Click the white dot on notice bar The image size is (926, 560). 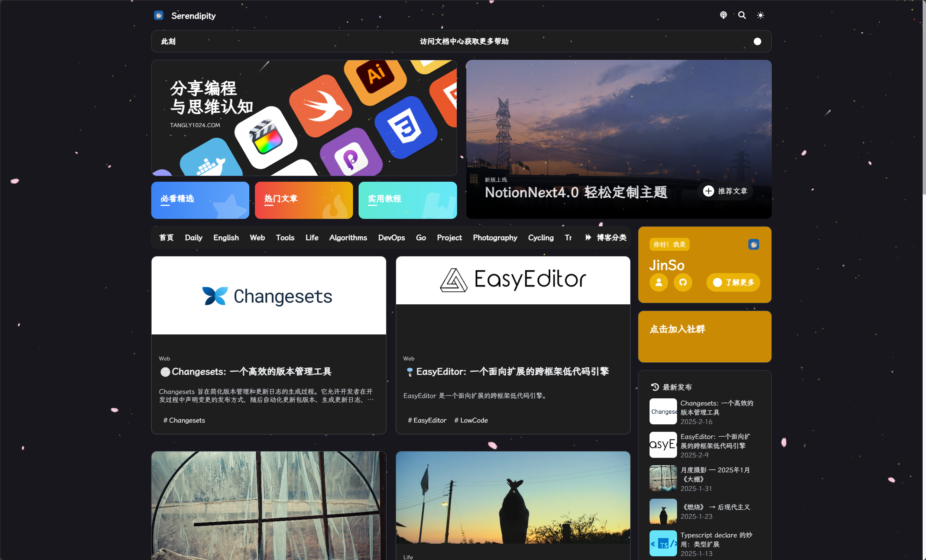757,41
